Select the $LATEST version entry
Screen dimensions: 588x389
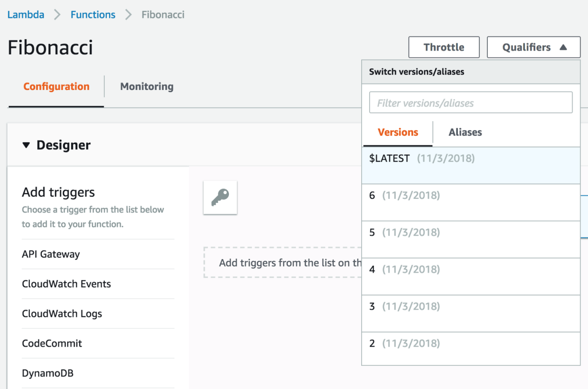tap(471, 166)
